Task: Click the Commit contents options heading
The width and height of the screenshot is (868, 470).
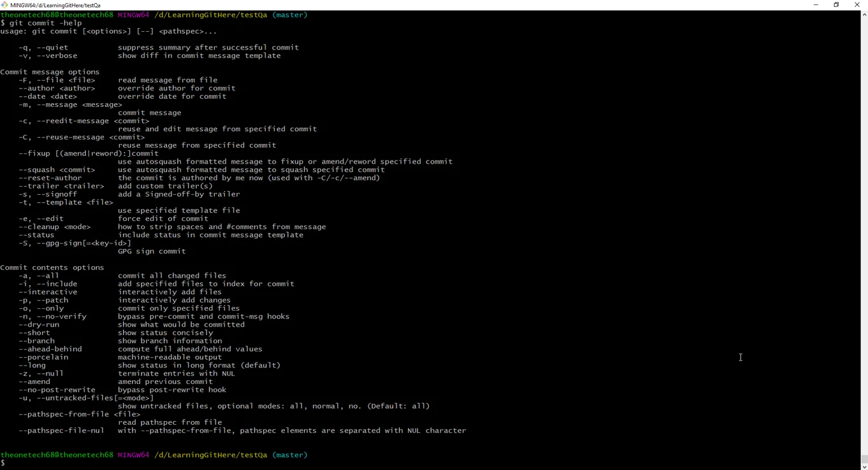Action: [52, 267]
